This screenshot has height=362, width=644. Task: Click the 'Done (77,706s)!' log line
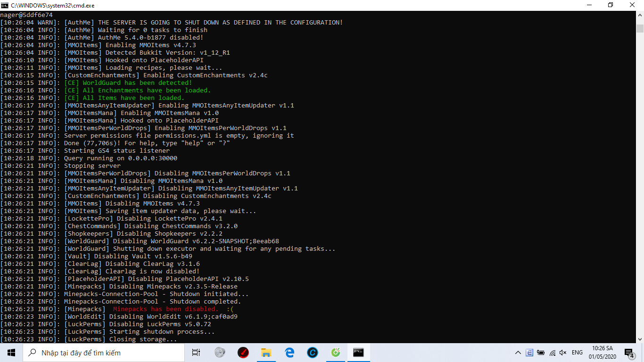tap(115, 143)
